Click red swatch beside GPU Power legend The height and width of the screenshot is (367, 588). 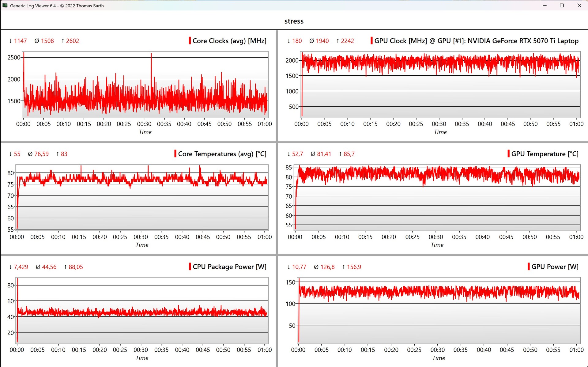click(529, 267)
